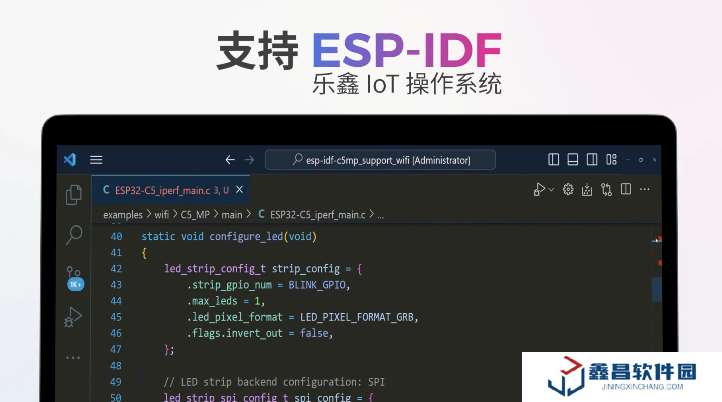Open the Search view in activity bar
Screen dimensions: 722x402
[73, 235]
